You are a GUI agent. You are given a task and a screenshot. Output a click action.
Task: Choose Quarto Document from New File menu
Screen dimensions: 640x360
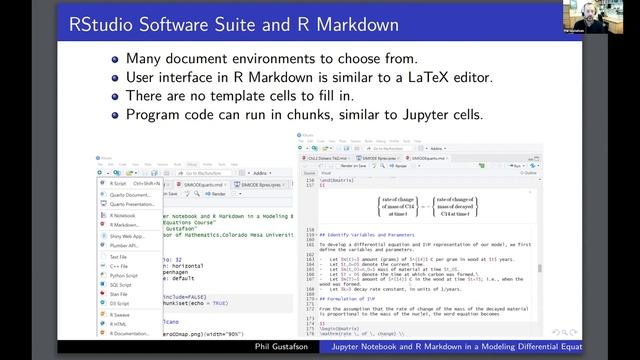tap(130, 195)
